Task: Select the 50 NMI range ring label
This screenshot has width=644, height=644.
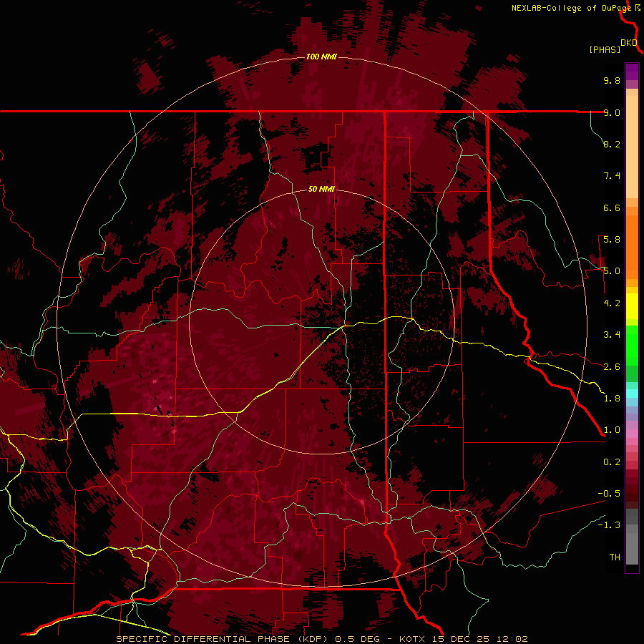Action: pos(321,189)
